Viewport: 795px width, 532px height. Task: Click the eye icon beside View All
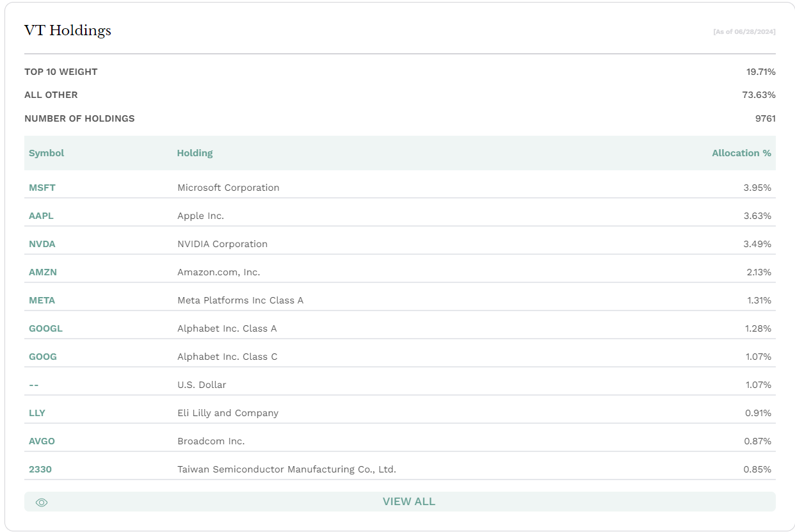42,503
